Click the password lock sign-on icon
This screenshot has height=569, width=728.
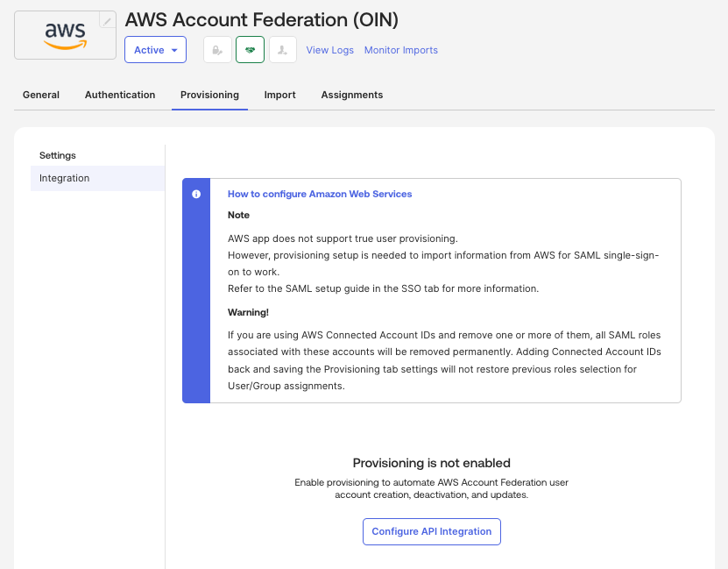pos(217,50)
